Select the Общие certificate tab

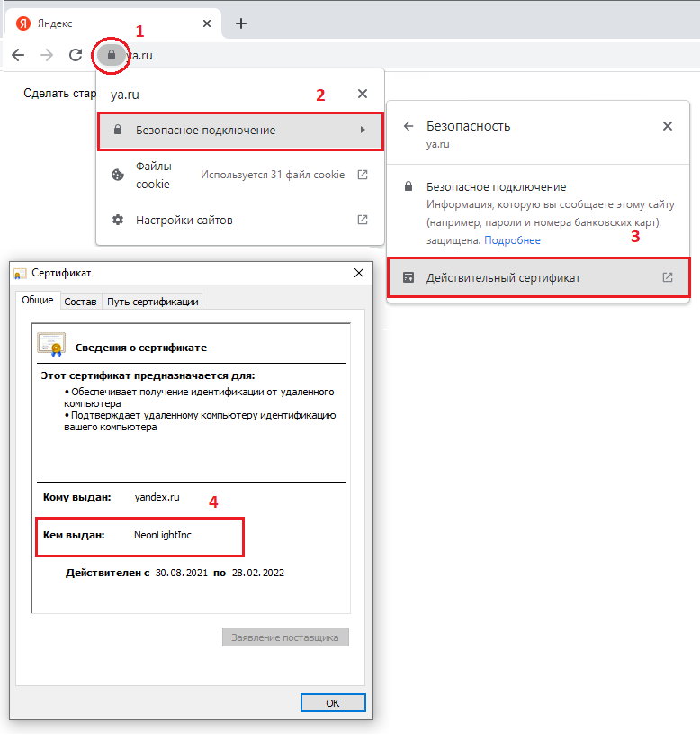[x=38, y=301]
